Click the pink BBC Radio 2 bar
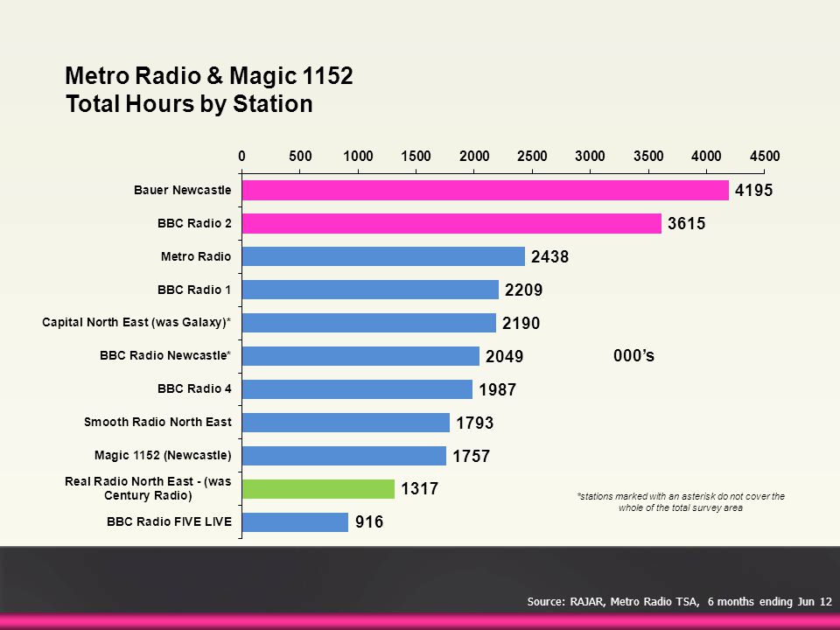The width and height of the screenshot is (840, 630). 451,223
